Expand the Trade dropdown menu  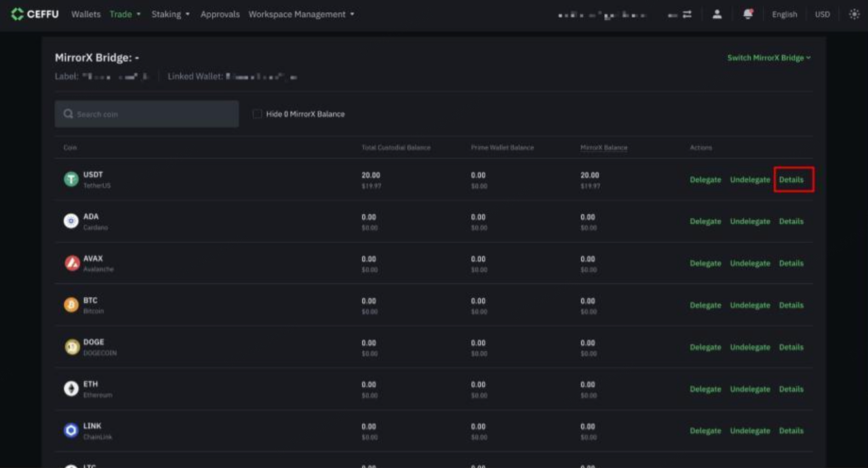125,14
